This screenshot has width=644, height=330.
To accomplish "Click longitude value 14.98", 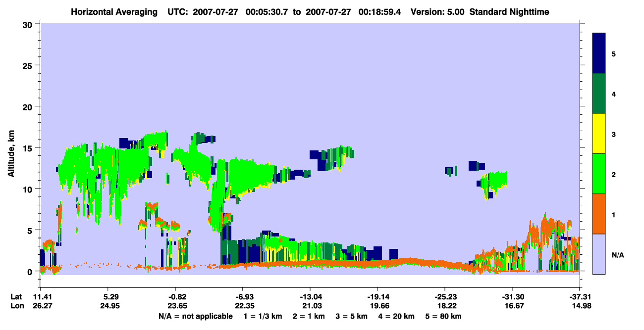I will tap(581, 306).
